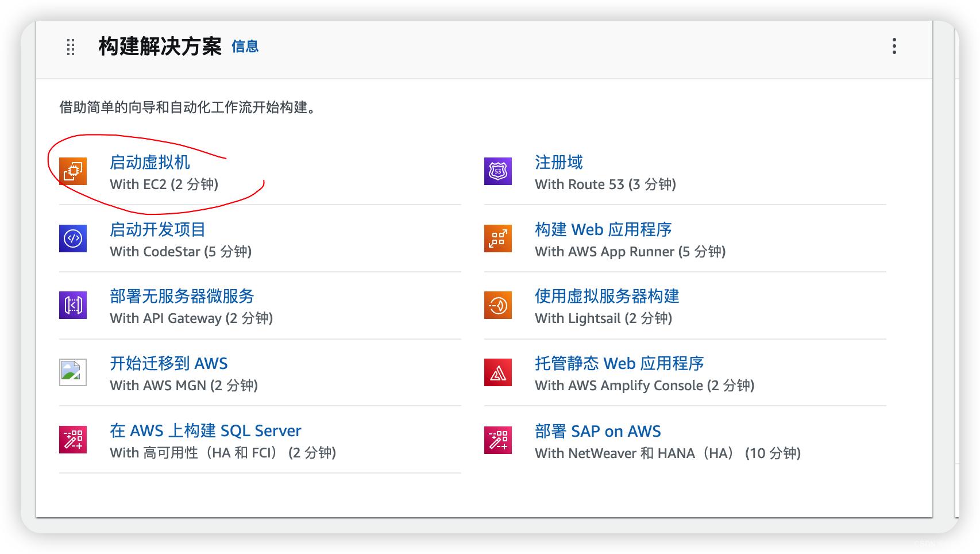
Task: Click the Lightsail orange compass icon
Action: [x=498, y=305]
